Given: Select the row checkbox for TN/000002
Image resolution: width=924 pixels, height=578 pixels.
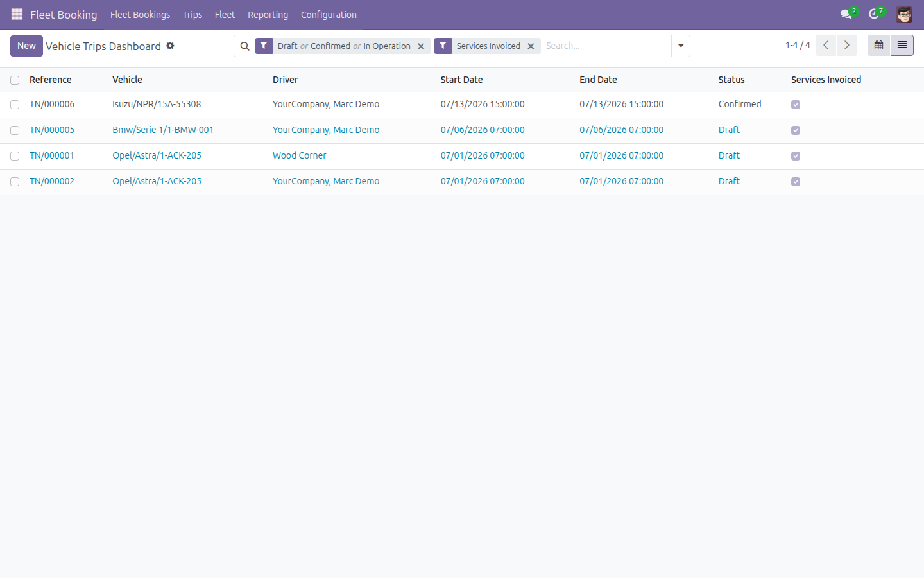Looking at the screenshot, I should pos(15,182).
